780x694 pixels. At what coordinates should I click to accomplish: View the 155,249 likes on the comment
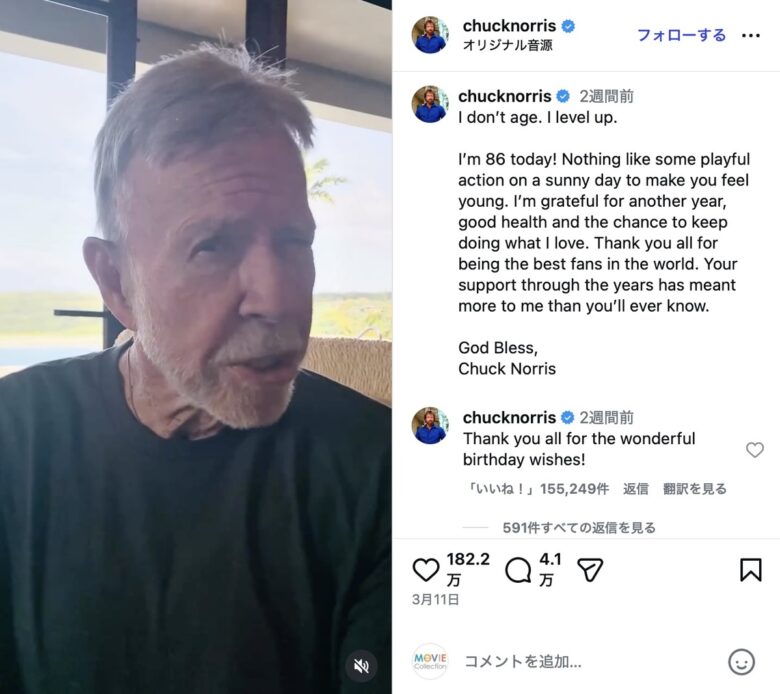coord(537,489)
